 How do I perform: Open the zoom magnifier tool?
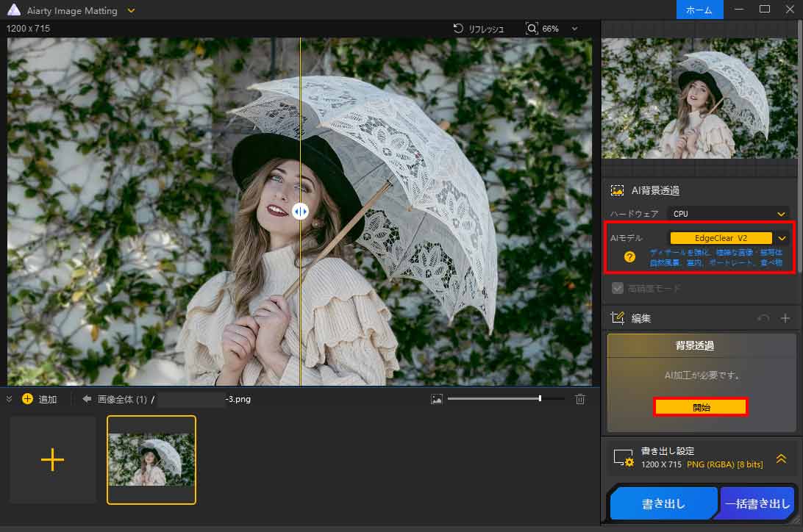[x=531, y=29]
